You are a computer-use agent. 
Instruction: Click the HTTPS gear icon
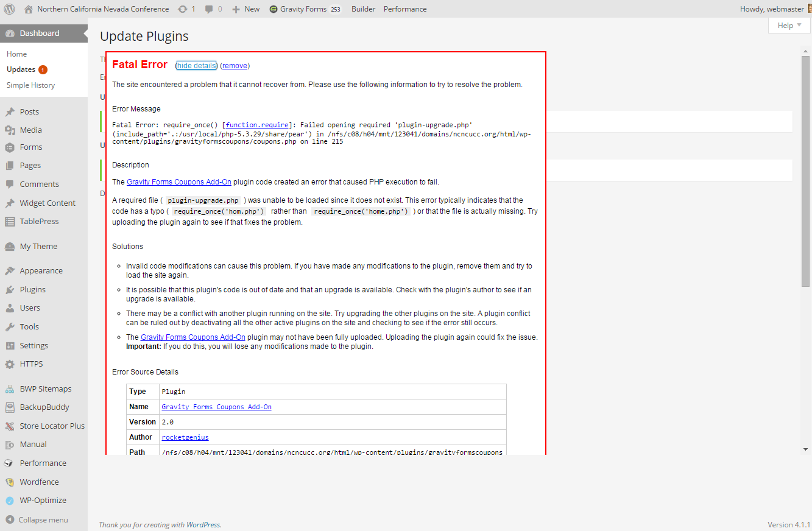coord(10,364)
